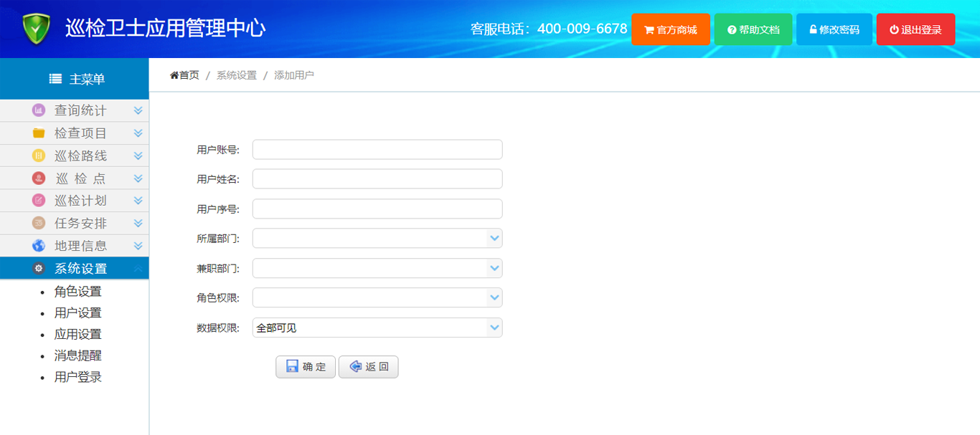Click the 地理信息 globe icon

tap(39, 246)
